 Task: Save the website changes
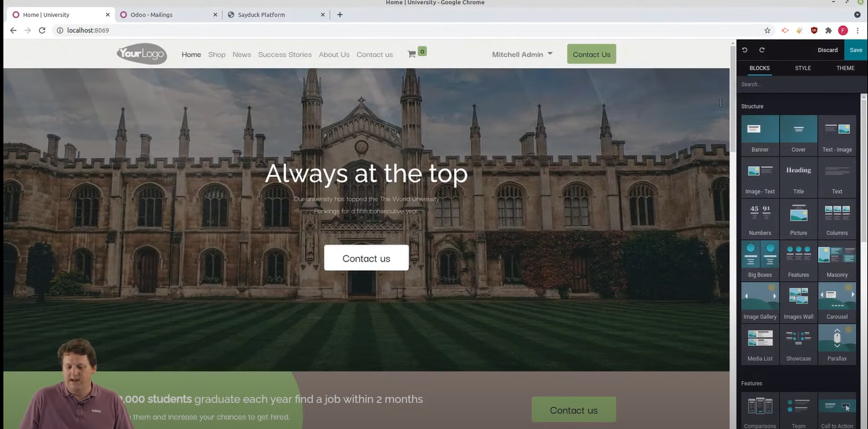pyautogui.click(x=856, y=50)
